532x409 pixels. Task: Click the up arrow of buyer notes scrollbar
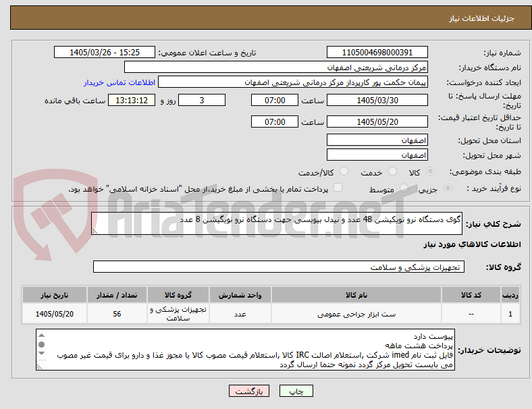click(41, 335)
